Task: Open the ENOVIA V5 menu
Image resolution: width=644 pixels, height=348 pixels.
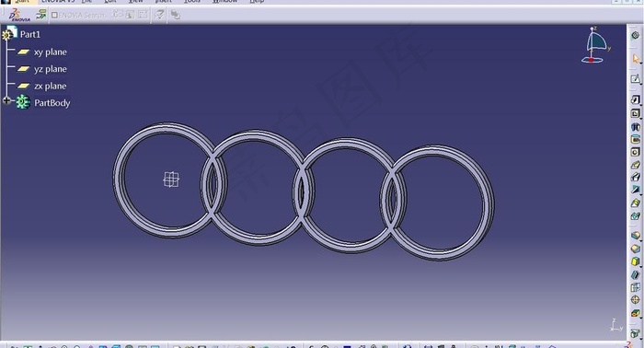Action: click(58, 1)
